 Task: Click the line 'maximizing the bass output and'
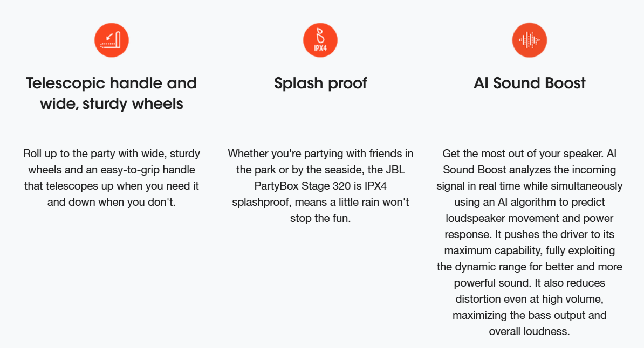[530, 315]
